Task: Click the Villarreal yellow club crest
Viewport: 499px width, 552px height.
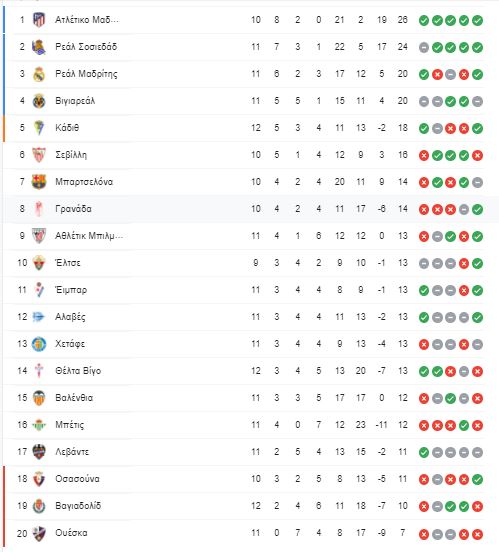Action: 39,101
